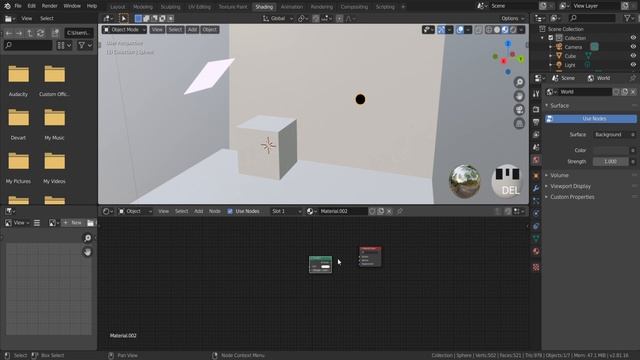Click the Blender logo icon
The height and width of the screenshot is (360, 640).
point(7,6)
